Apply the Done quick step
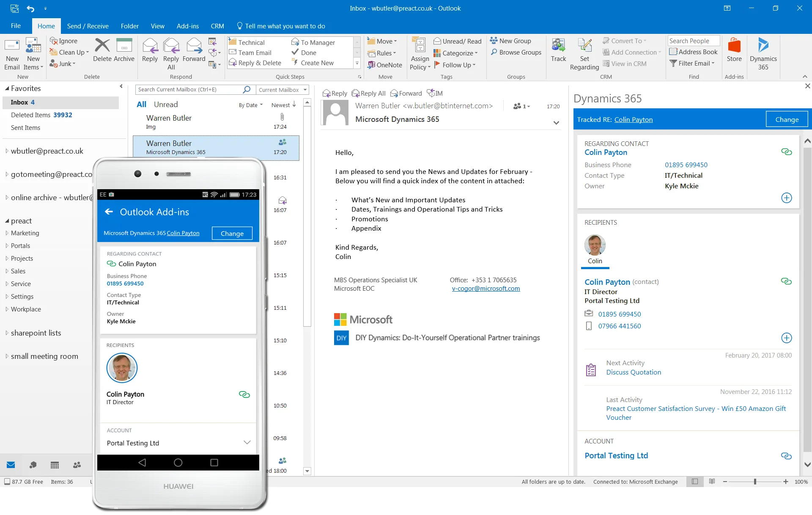 (x=304, y=52)
